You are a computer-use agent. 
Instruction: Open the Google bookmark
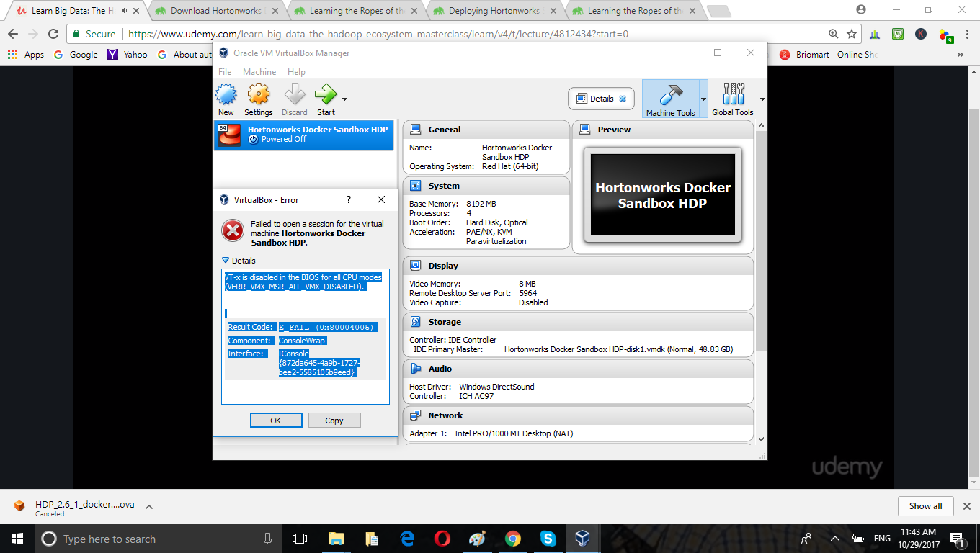point(76,55)
